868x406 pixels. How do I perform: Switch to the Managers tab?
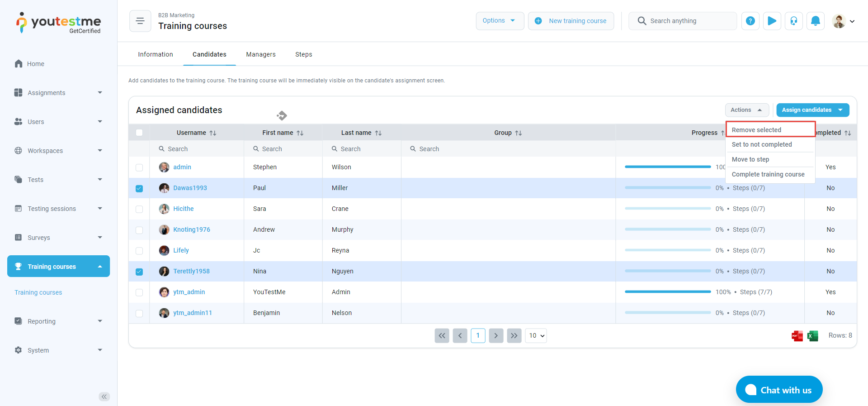(x=260, y=54)
